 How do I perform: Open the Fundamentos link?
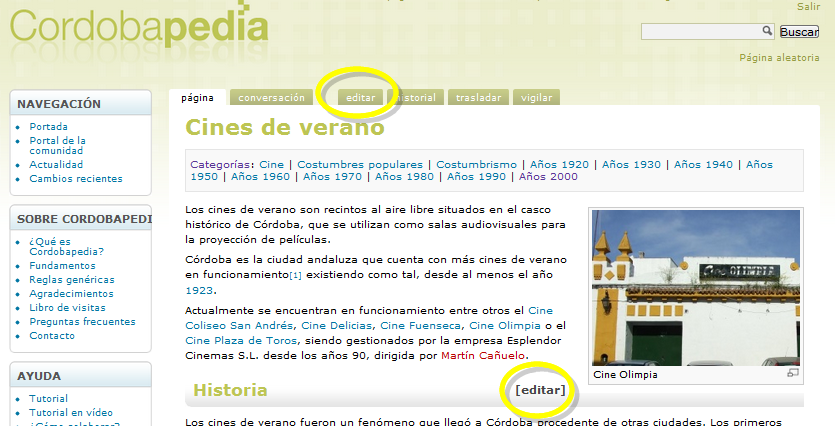click(x=62, y=266)
